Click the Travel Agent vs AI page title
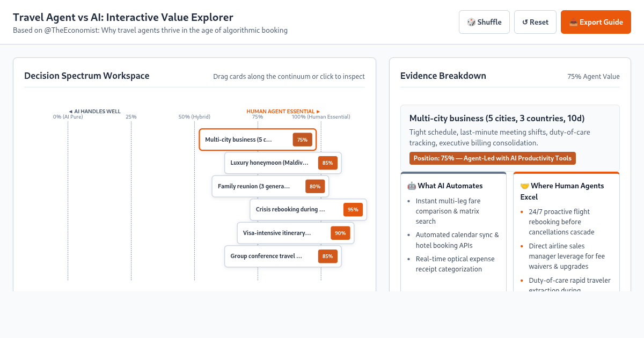Viewport: 644px width, 338px height. 123,17
